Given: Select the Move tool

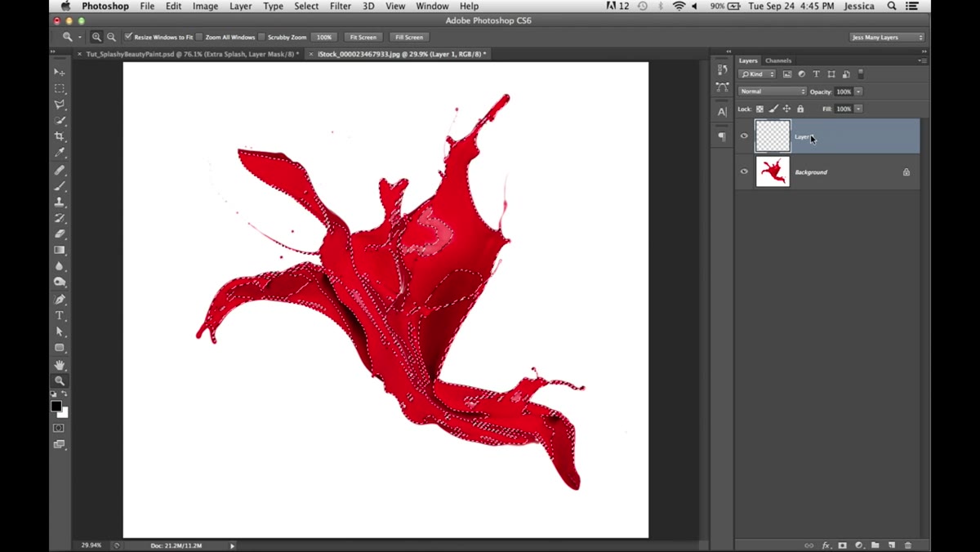Looking at the screenshot, I should pyautogui.click(x=60, y=72).
